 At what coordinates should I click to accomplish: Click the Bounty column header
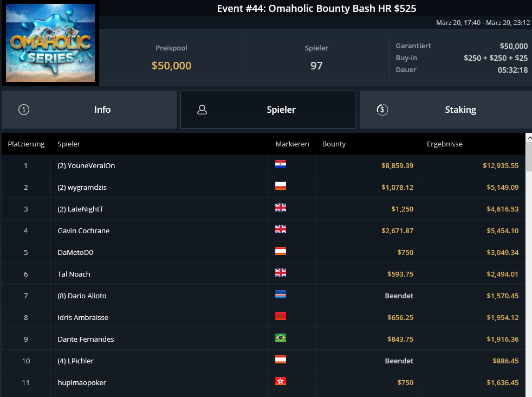334,144
